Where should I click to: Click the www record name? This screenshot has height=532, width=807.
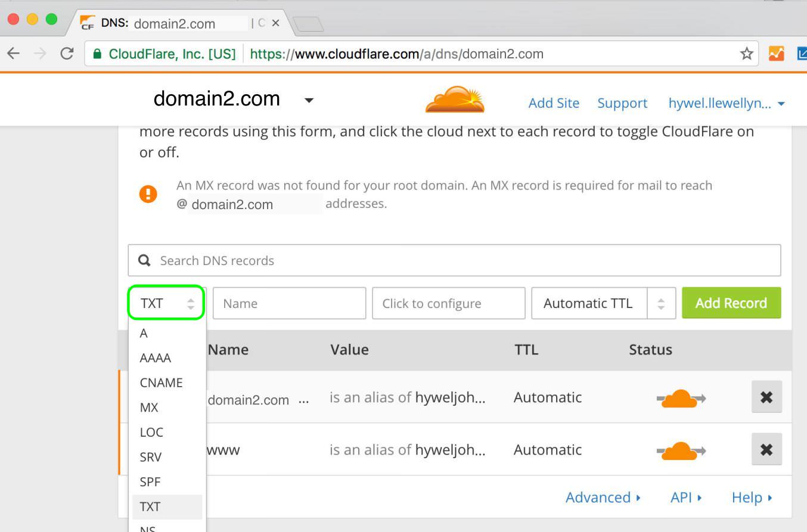(224, 450)
